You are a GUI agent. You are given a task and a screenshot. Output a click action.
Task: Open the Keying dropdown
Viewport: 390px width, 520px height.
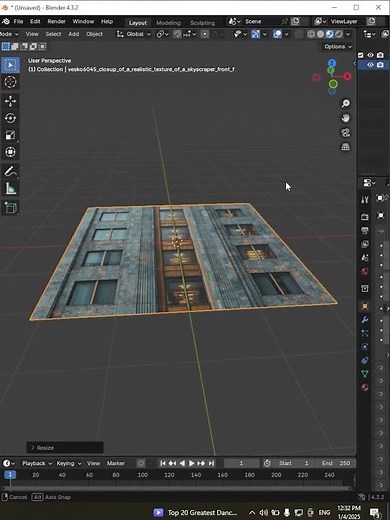(x=69, y=463)
